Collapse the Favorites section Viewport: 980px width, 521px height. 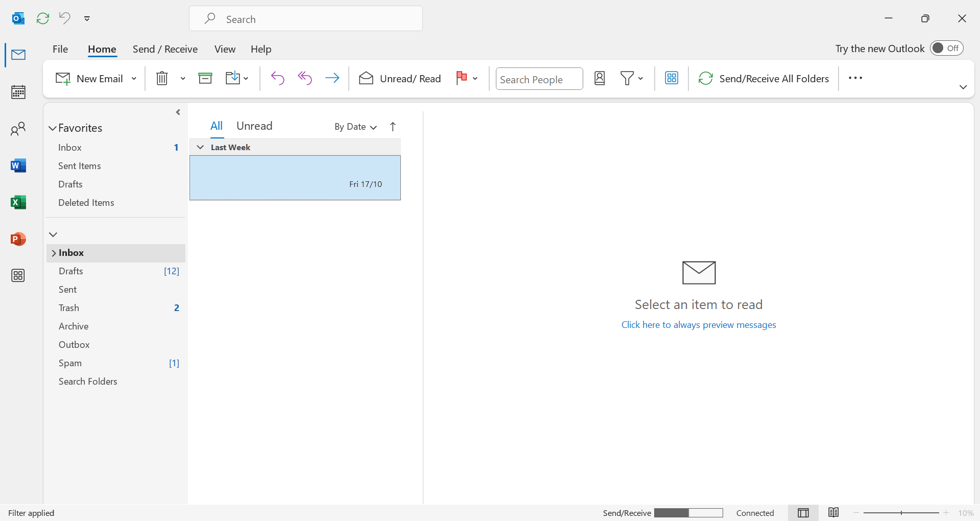52,128
